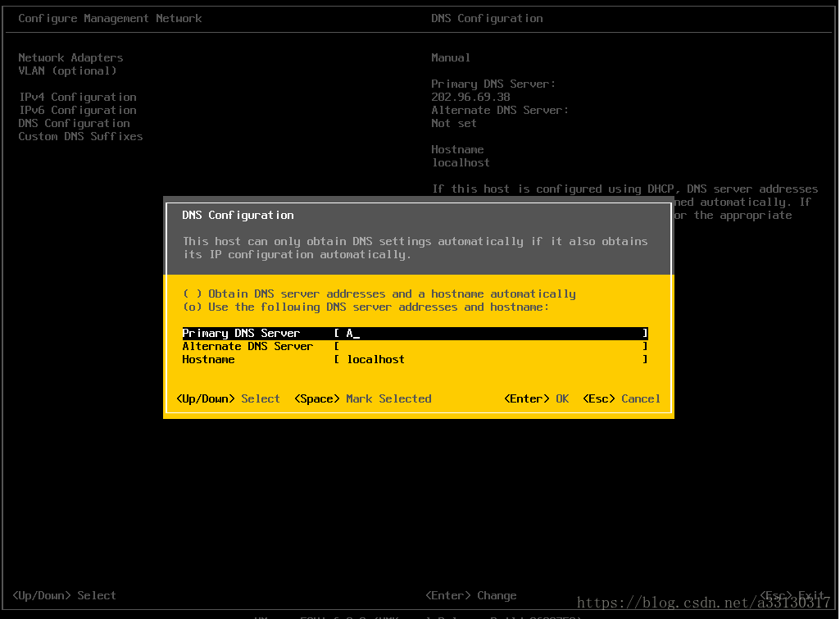Select DNS Configuration in left menu
This screenshot has width=840, height=619.
[x=74, y=123]
